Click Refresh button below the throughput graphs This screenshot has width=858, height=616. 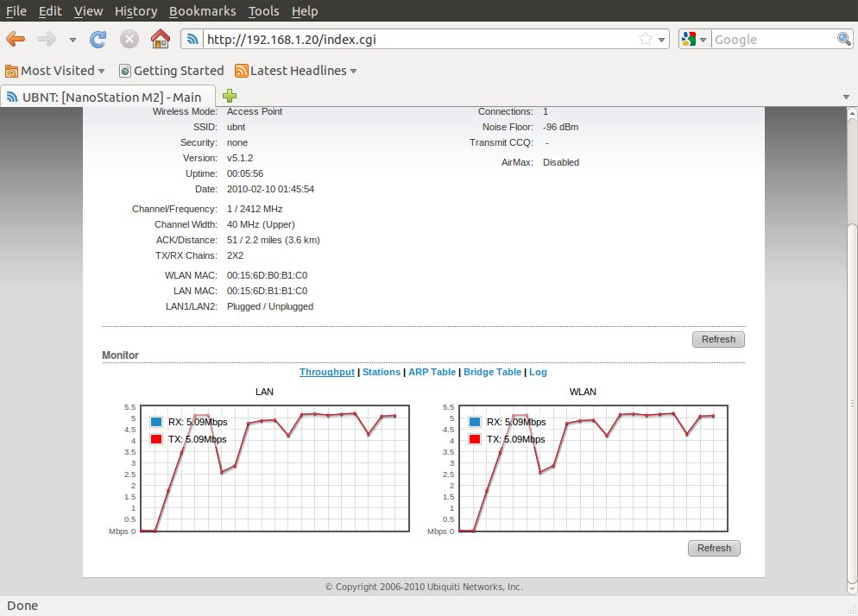[714, 548]
